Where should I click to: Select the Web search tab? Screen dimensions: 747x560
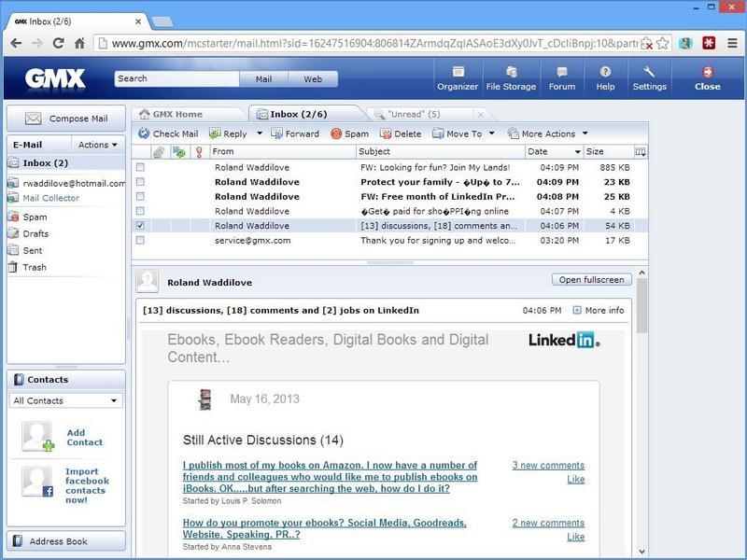pyautogui.click(x=313, y=79)
